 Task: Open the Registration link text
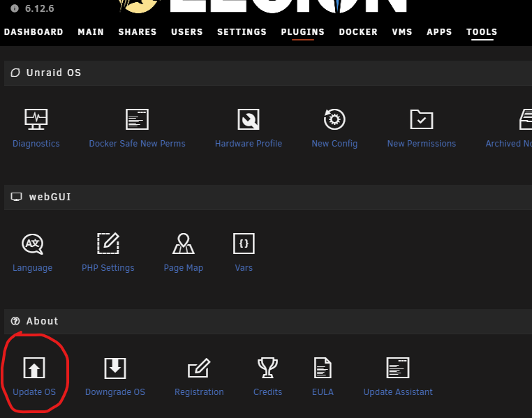click(x=199, y=392)
